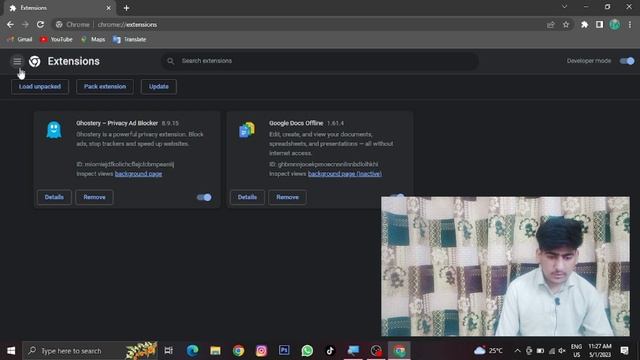Viewport: 640px width, 360px height.
Task: Go back with the browser back arrow
Action: (x=10, y=24)
